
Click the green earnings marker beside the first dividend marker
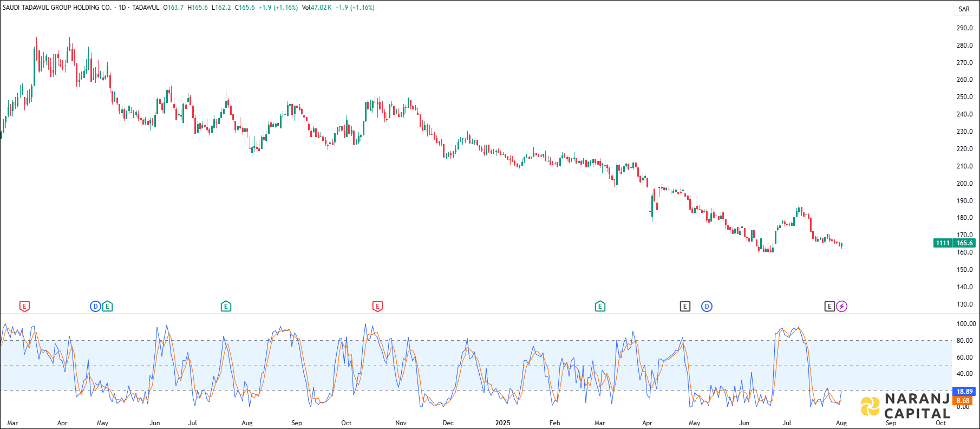[x=108, y=307]
